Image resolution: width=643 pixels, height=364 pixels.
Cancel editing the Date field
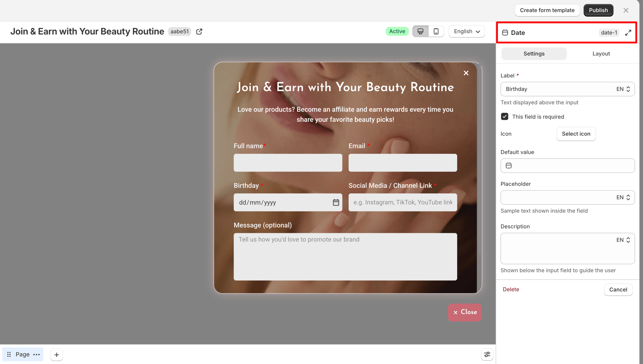618,290
